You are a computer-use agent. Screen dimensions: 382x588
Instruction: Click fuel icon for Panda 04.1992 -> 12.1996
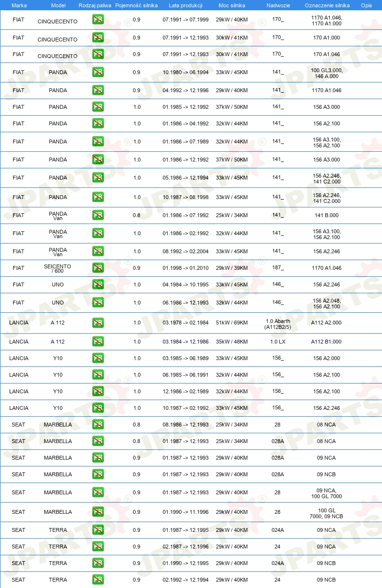pos(98,90)
